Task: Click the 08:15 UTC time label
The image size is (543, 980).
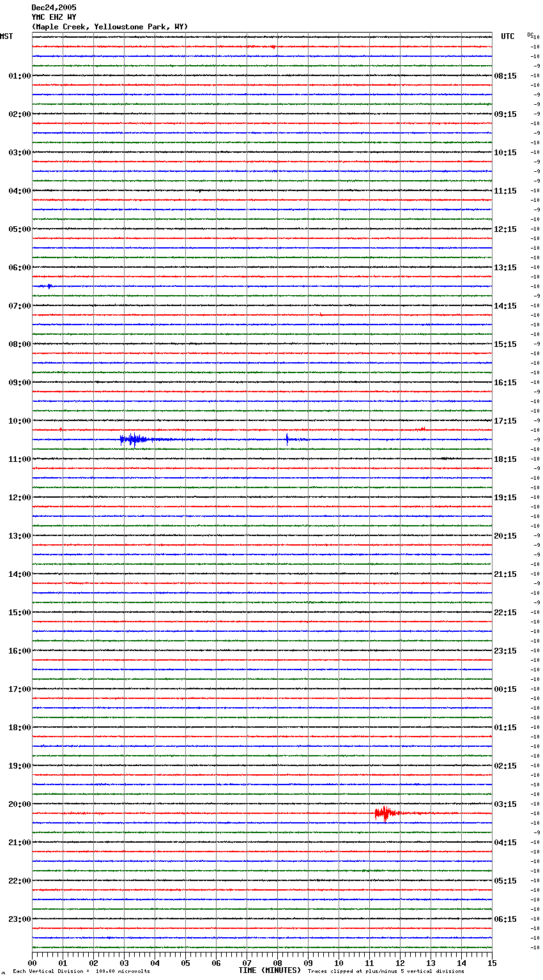Action: click(x=505, y=75)
